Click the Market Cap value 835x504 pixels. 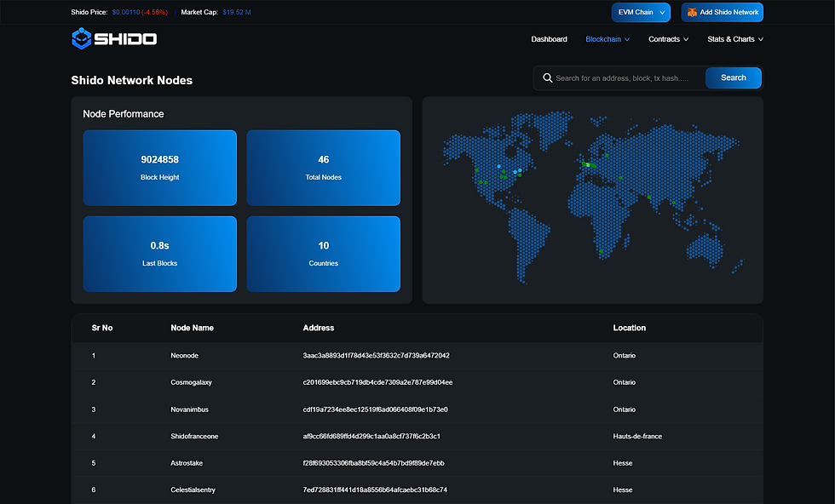(237, 12)
